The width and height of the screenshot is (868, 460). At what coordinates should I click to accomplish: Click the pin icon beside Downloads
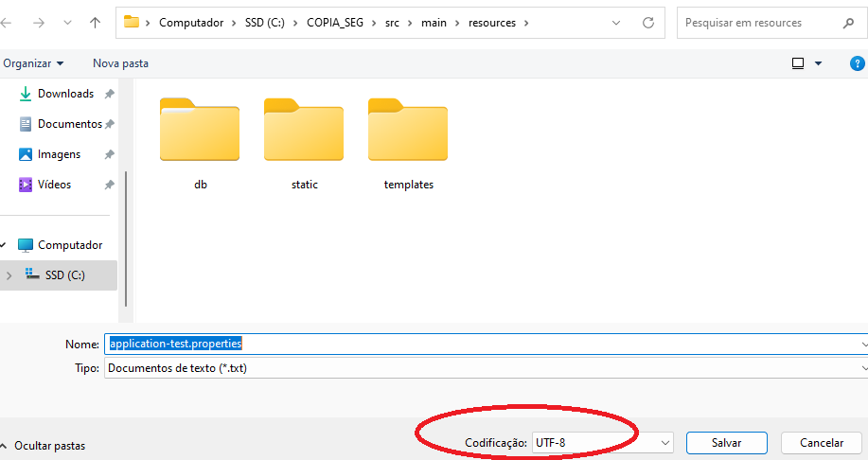[110, 94]
